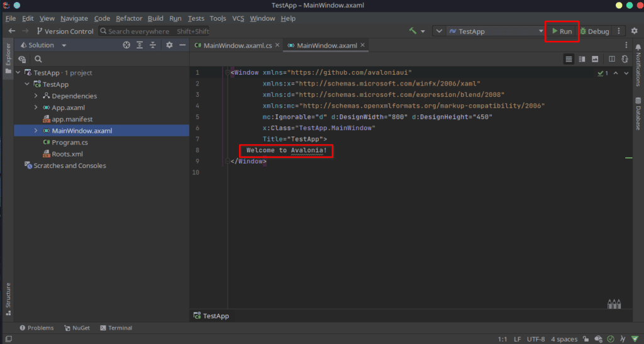The image size is (644, 344).
Task: Switch to split editor and preview
Action: click(x=582, y=59)
